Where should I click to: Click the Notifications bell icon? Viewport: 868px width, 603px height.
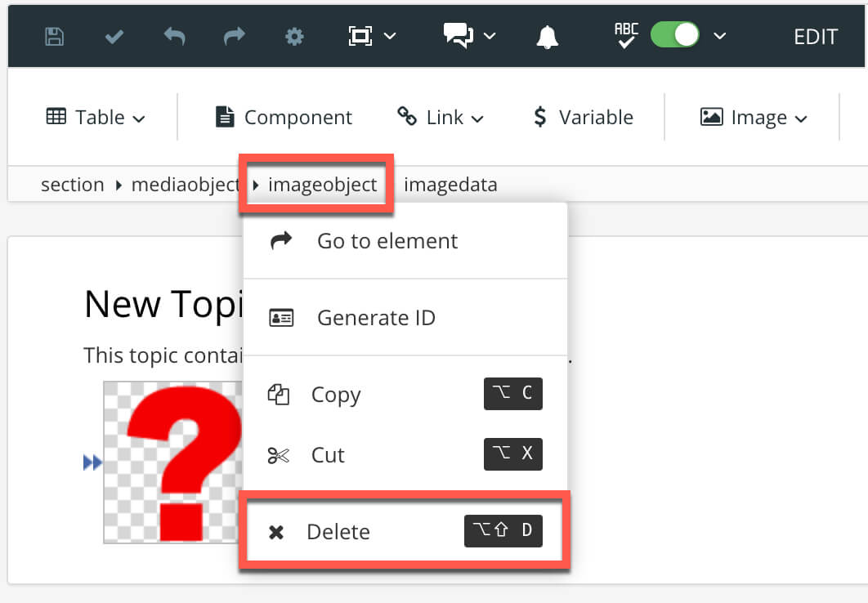[547, 35]
